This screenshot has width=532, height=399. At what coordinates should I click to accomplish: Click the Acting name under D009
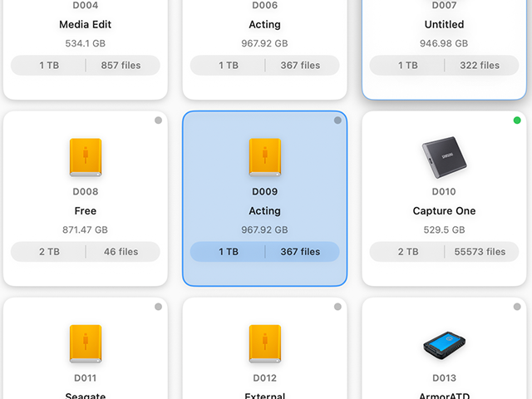[x=264, y=211]
